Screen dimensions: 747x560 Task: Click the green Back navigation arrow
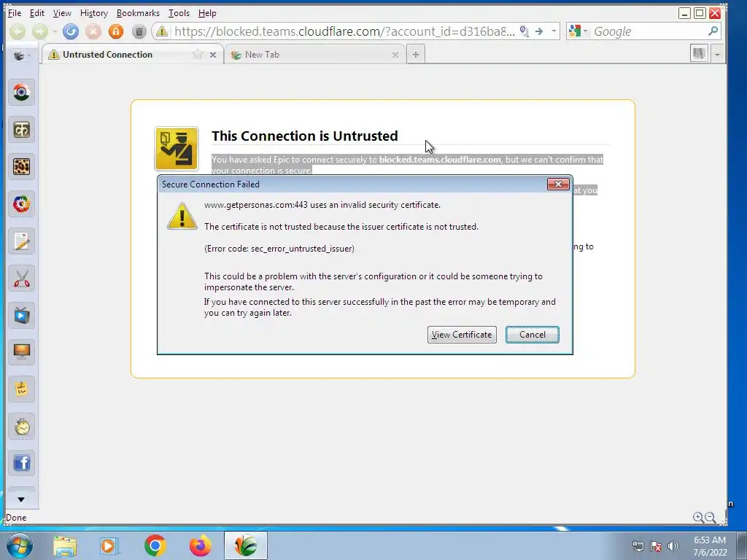(18, 31)
